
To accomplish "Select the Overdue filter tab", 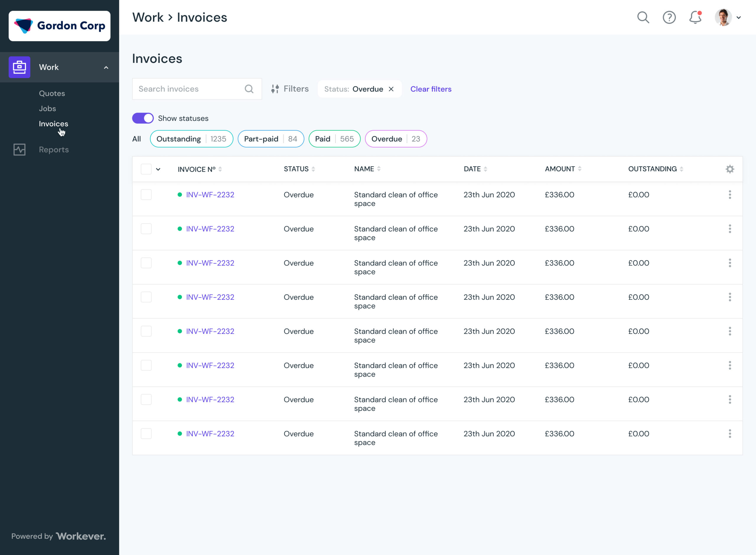I will pyautogui.click(x=396, y=139).
